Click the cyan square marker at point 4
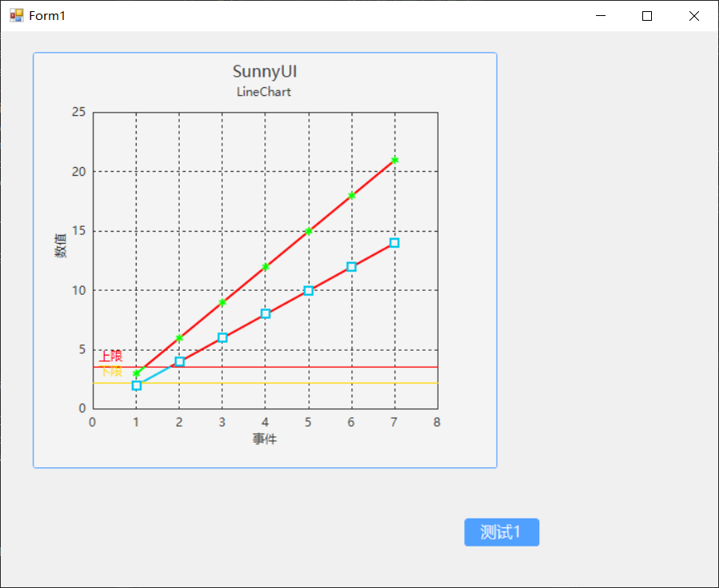719x588 pixels. pos(264,313)
